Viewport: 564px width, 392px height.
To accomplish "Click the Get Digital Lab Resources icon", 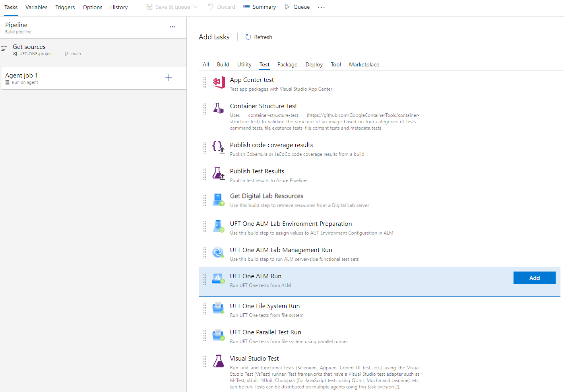I will 218,200.
